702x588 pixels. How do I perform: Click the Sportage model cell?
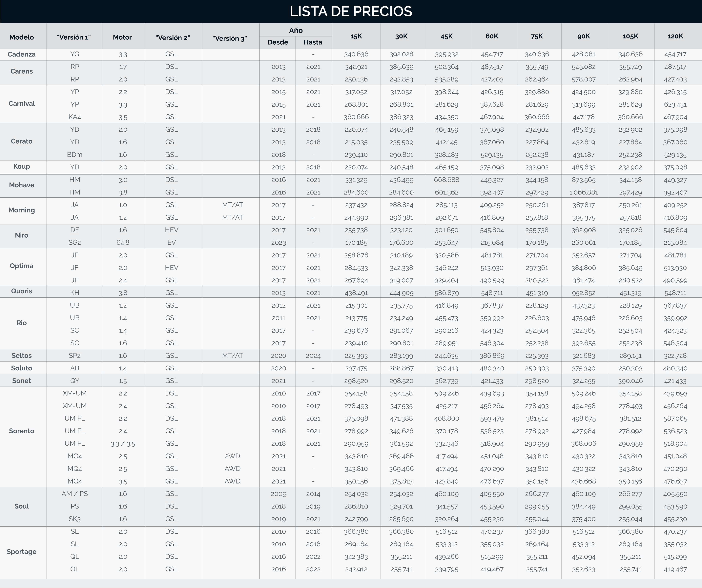click(x=22, y=552)
